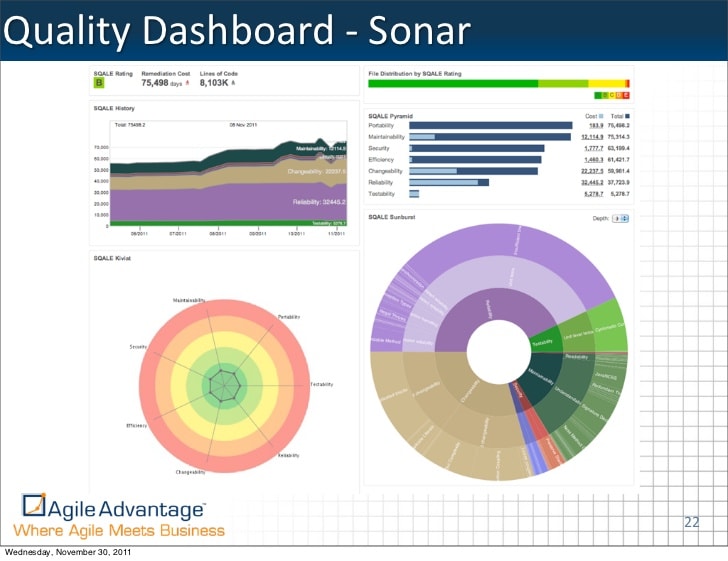Click Maintainability row label in SQALE Pyramid
728x561 pixels.
[x=387, y=136]
